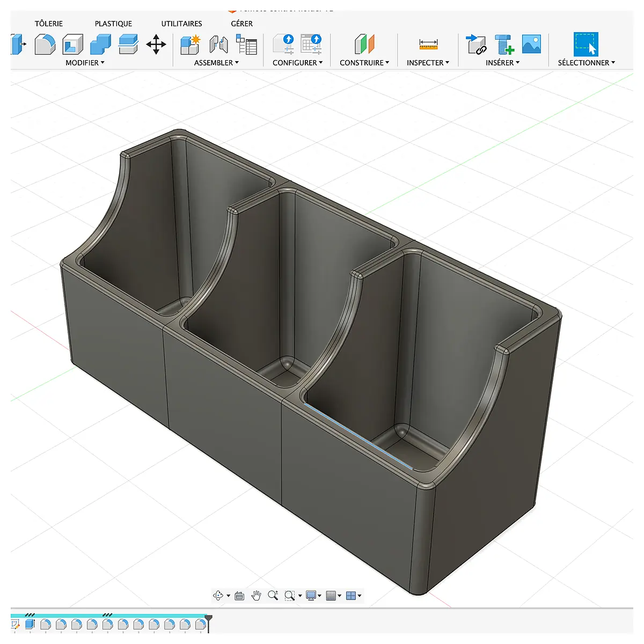Open the Viewports dropdown arrow
The image size is (644, 644).
pyautogui.click(x=359, y=596)
